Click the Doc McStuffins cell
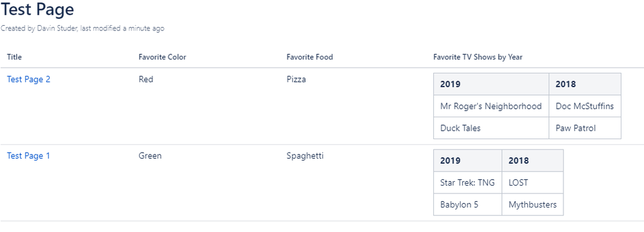Viewport: 644px width, 232px height. tap(585, 106)
